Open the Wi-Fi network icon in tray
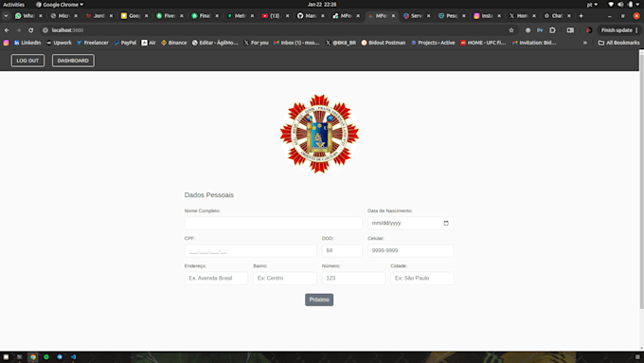This screenshot has width=644, height=363. pos(611,5)
